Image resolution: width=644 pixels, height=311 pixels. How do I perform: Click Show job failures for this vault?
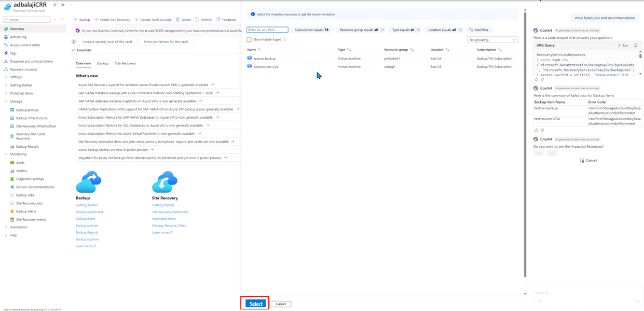tap(166, 41)
